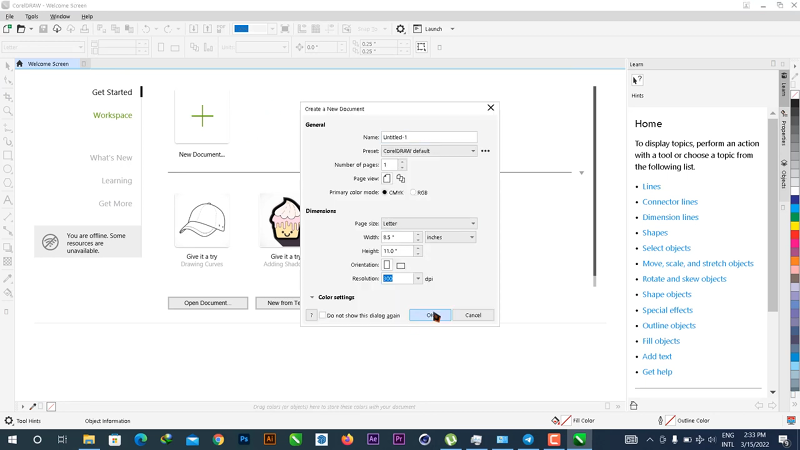The height and width of the screenshot is (450, 800).
Task: Click the Tool Hints gear icon in status bar
Action: (x=9, y=421)
